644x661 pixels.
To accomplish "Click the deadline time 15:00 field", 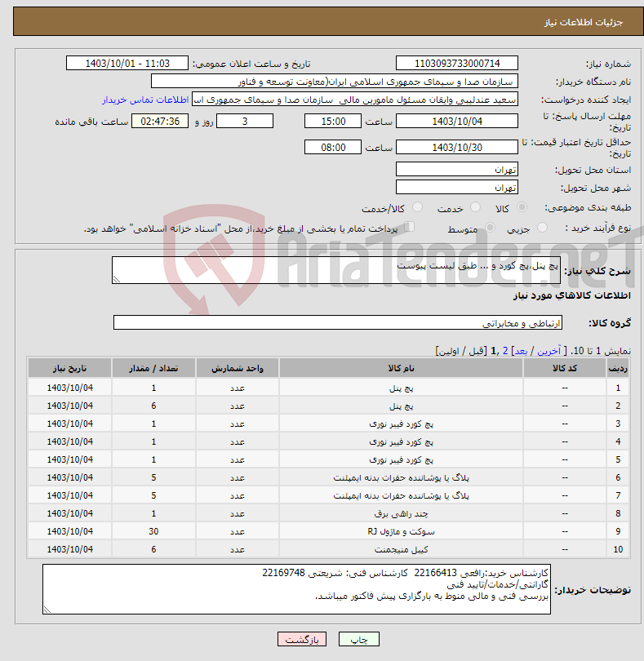I will [x=333, y=122].
